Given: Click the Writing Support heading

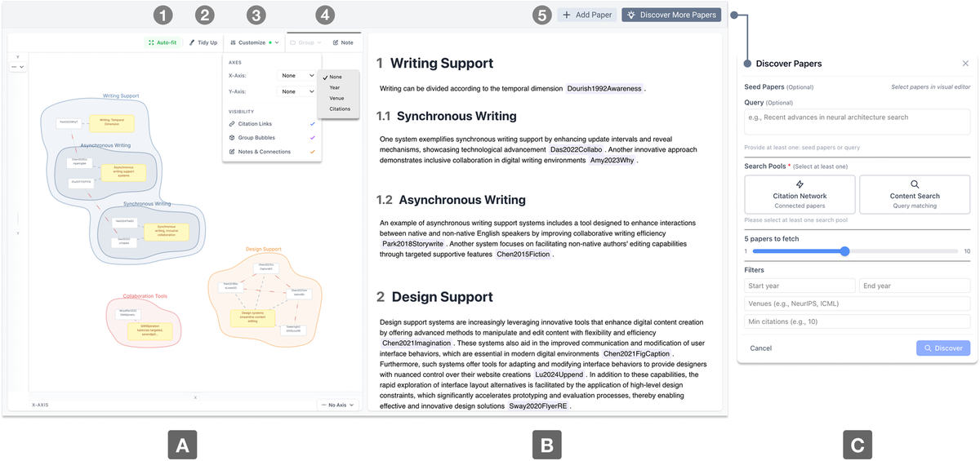Looking at the screenshot, I should click(442, 63).
